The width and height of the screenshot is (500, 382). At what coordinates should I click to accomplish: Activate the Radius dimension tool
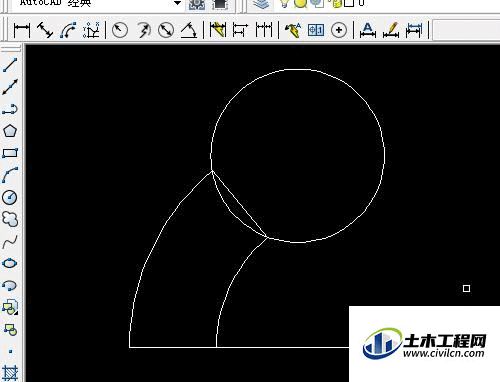click(x=120, y=30)
